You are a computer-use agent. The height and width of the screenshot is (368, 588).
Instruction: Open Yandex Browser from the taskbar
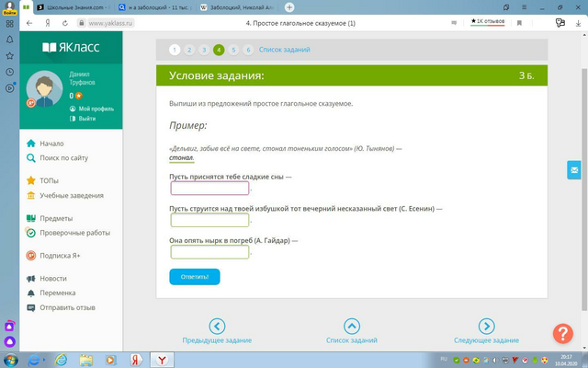(x=162, y=360)
